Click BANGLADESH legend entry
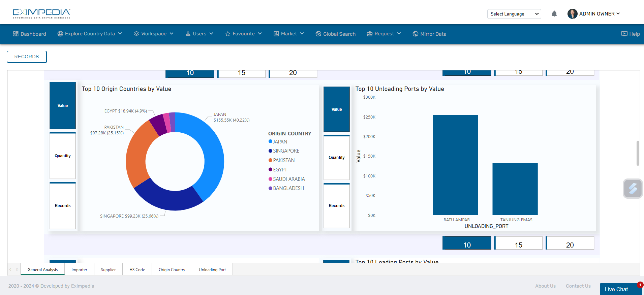This screenshot has height=295, width=644. 286,188
